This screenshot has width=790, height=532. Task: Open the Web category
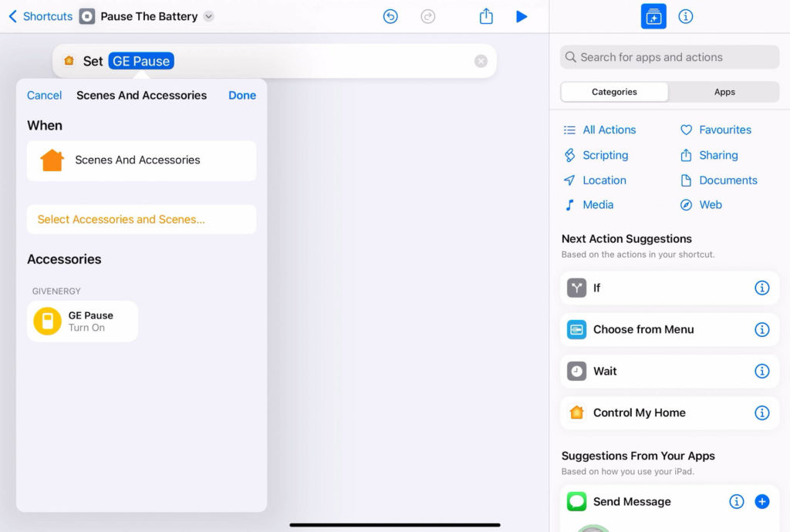tap(701, 205)
